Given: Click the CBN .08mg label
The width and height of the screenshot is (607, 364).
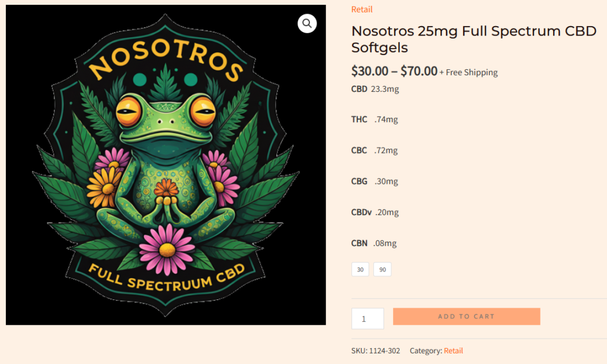Looking at the screenshot, I should coord(374,243).
